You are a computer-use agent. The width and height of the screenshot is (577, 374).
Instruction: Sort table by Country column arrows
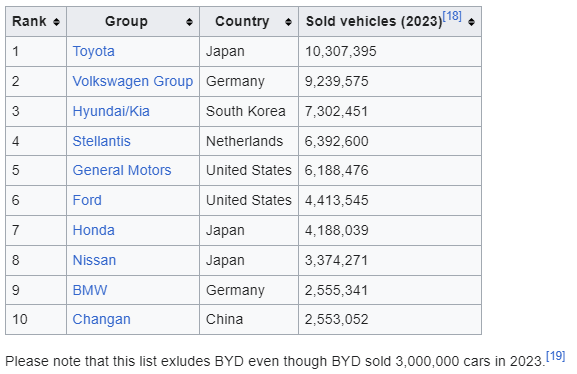click(x=288, y=22)
